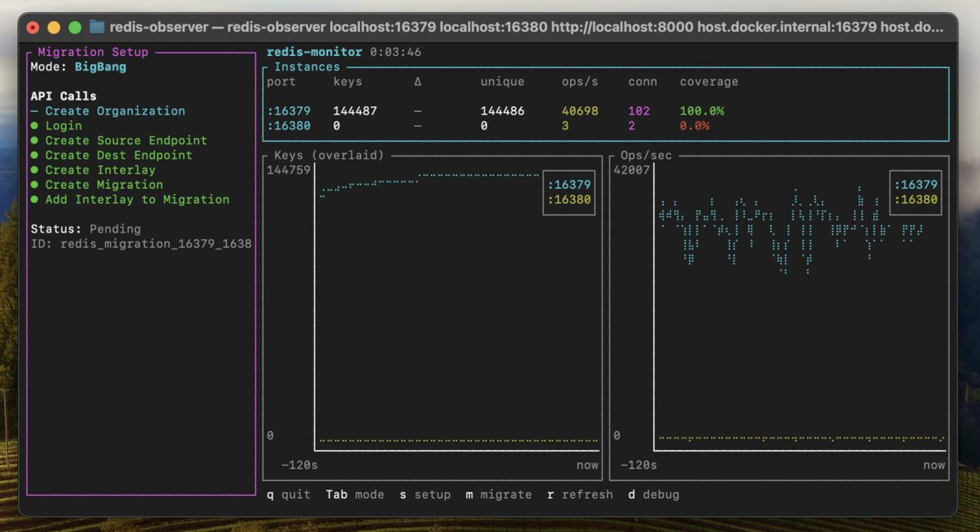Image resolution: width=980 pixels, height=532 pixels.
Task: Trigger the m migrate footer option
Action: point(498,494)
